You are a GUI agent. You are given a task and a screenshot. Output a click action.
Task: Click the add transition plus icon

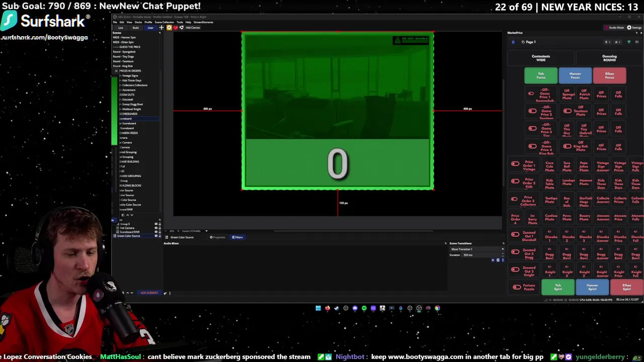[x=493, y=260]
